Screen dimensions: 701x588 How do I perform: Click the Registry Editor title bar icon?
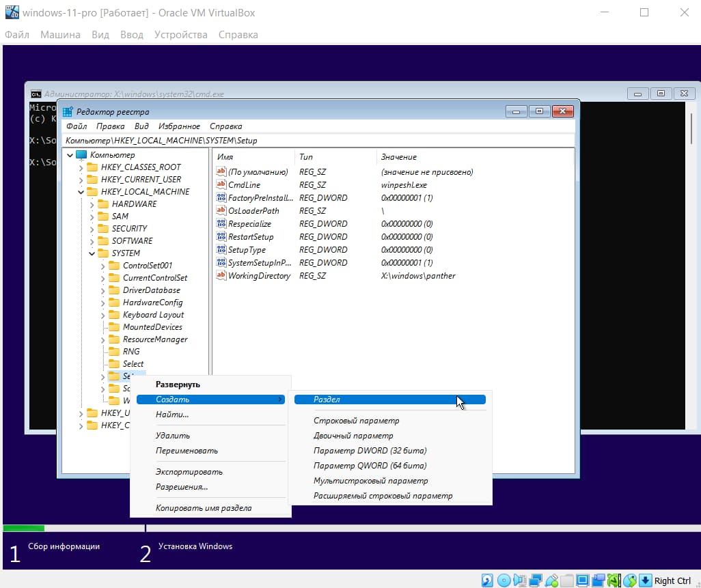(x=68, y=112)
